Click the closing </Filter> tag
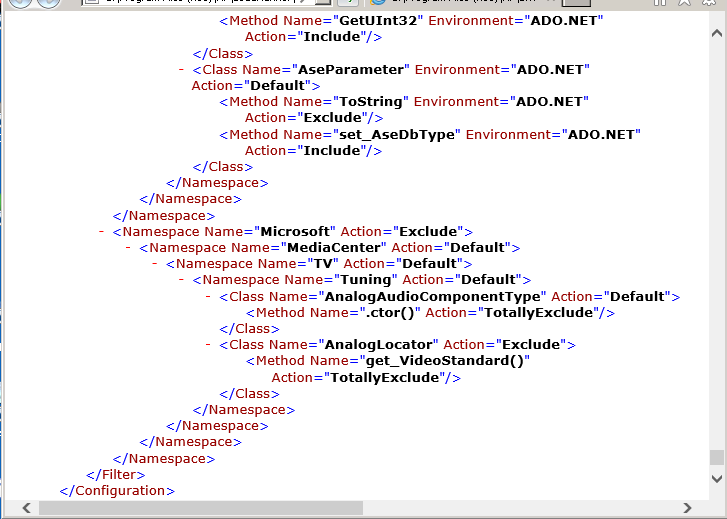This screenshot has height=519, width=727. (x=115, y=474)
